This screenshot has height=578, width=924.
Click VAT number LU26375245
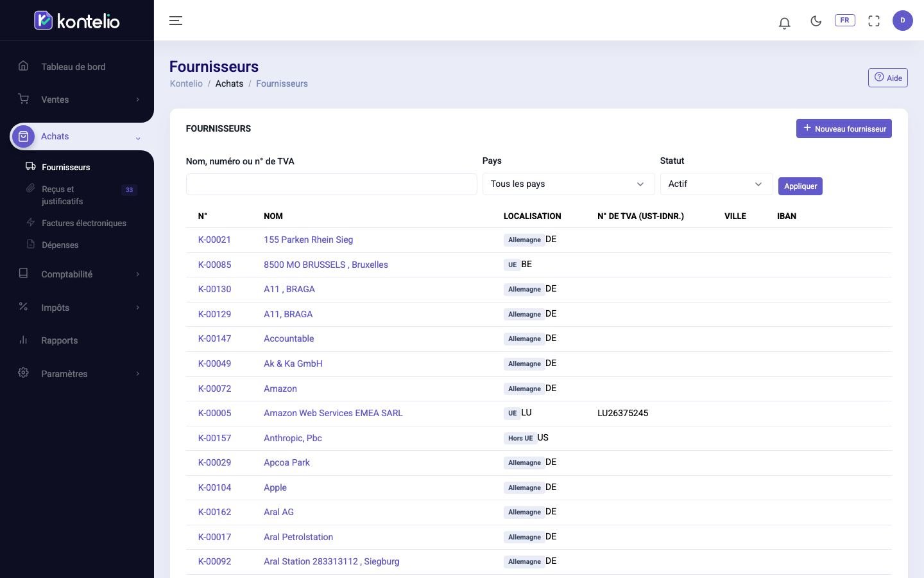click(622, 413)
